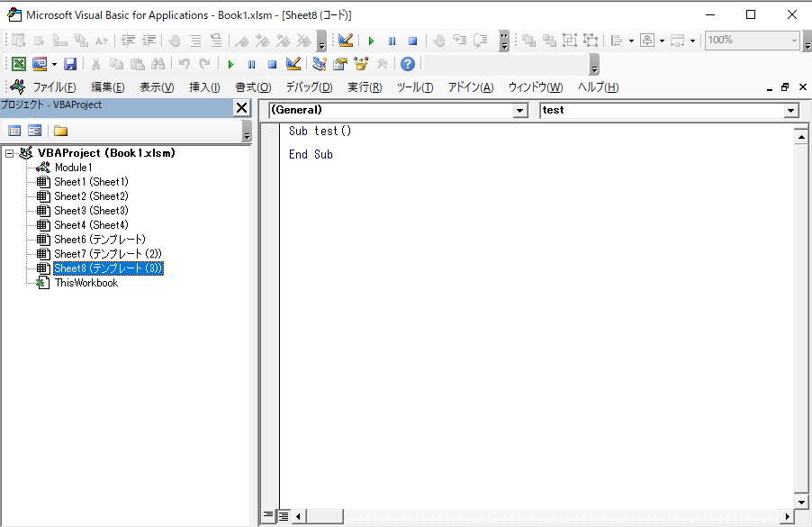Switch to Microsoft Excel view icon
The height and width of the screenshot is (527, 812).
coord(19,64)
